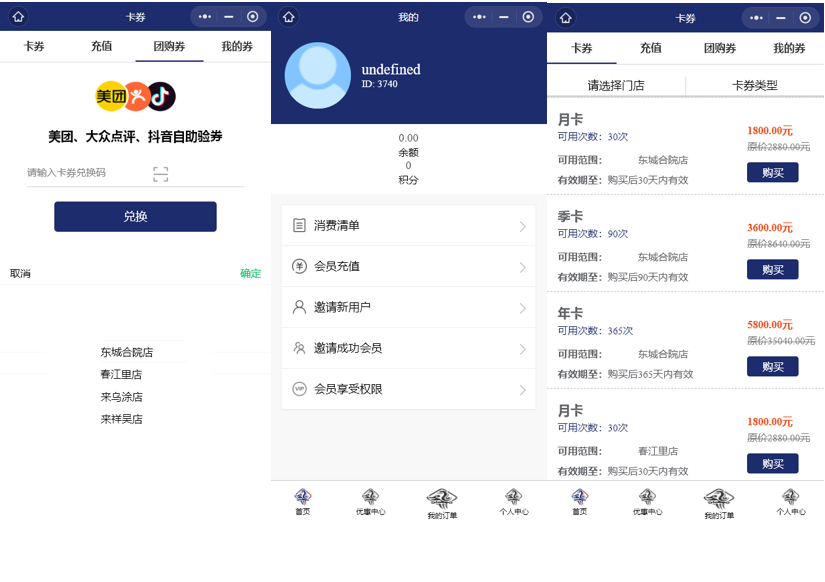Screen dimensions: 825x582
Task: Switch to 团购券 tab on the card list screen
Action: (x=720, y=48)
